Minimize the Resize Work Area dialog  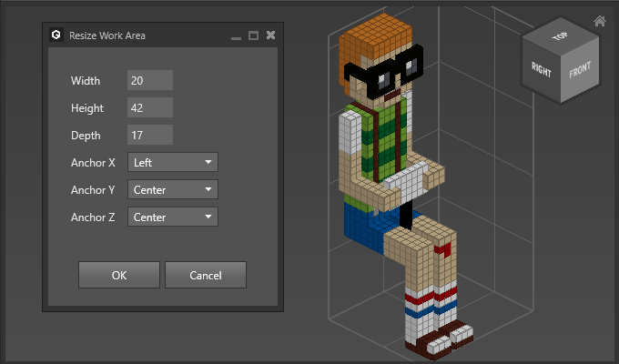237,35
